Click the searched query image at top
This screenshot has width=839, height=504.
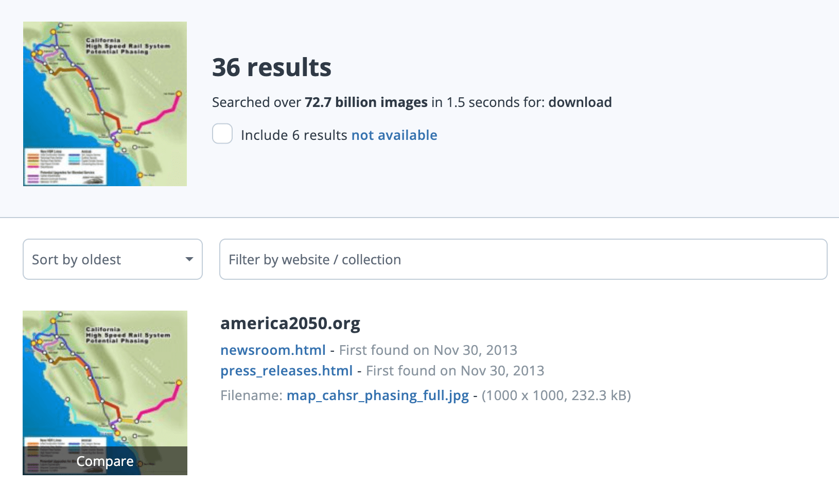105,104
